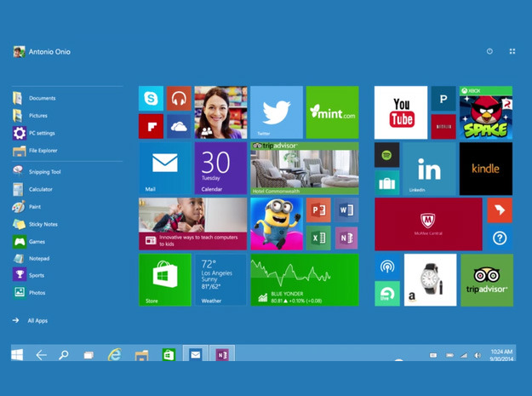Image resolution: width=532 pixels, height=396 pixels.
Task: Open the Spotify tile
Action: [x=386, y=155]
